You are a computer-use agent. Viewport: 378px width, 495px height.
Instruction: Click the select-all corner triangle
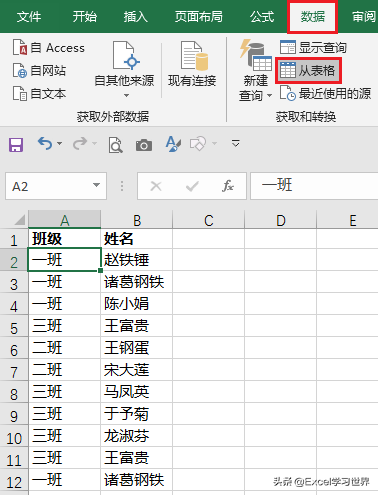click(x=19, y=220)
